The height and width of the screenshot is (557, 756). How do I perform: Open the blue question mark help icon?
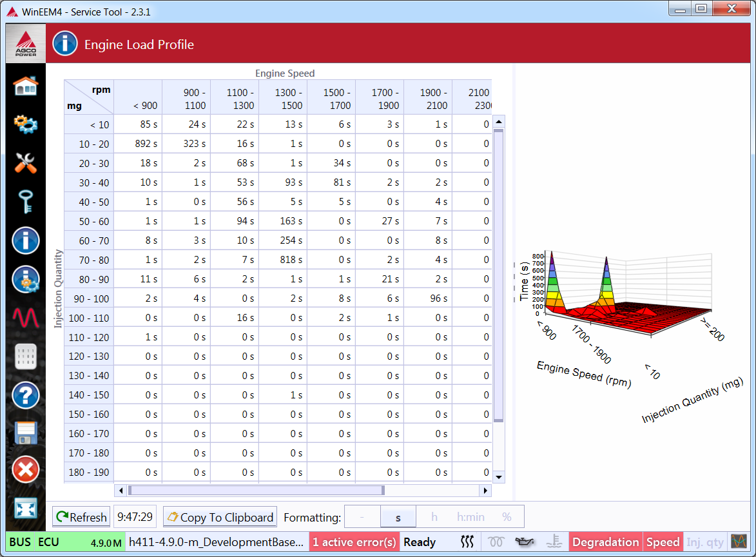point(26,395)
